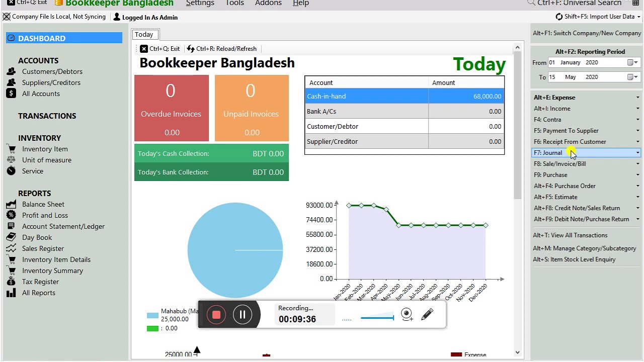
Task: Click the Inventory Summary cart icon
Action: pyautogui.click(x=11, y=270)
